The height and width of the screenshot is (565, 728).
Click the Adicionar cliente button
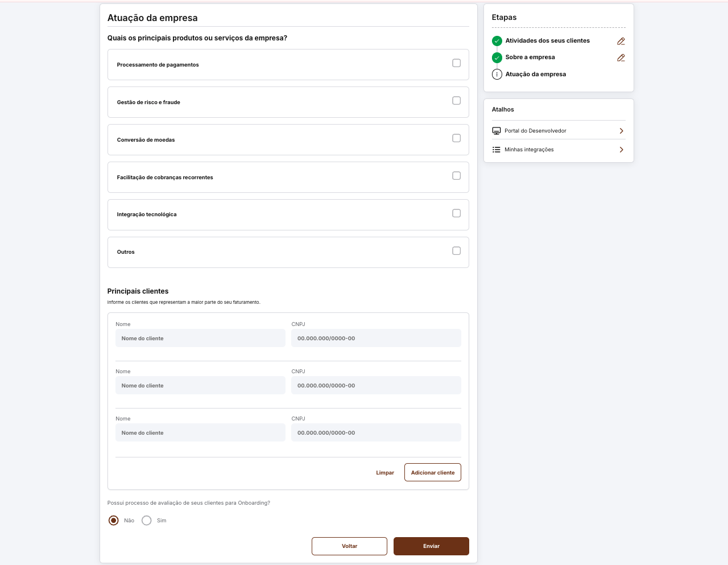click(x=432, y=472)
